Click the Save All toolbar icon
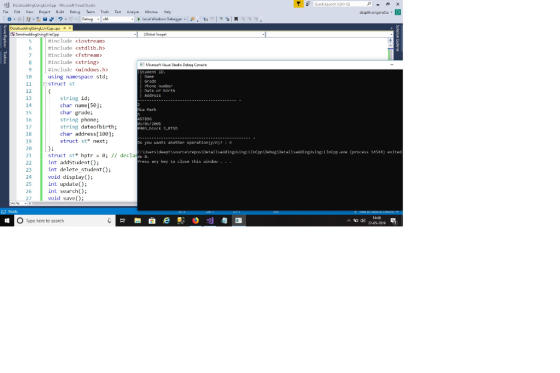Viewport: 560px width, 373px height. (x=51, y=19)
